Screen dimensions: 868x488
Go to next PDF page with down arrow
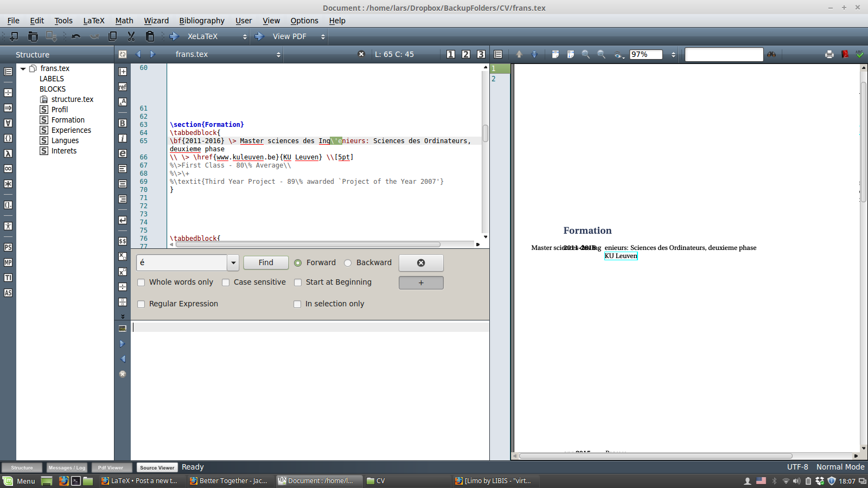(x=534, y=54)
